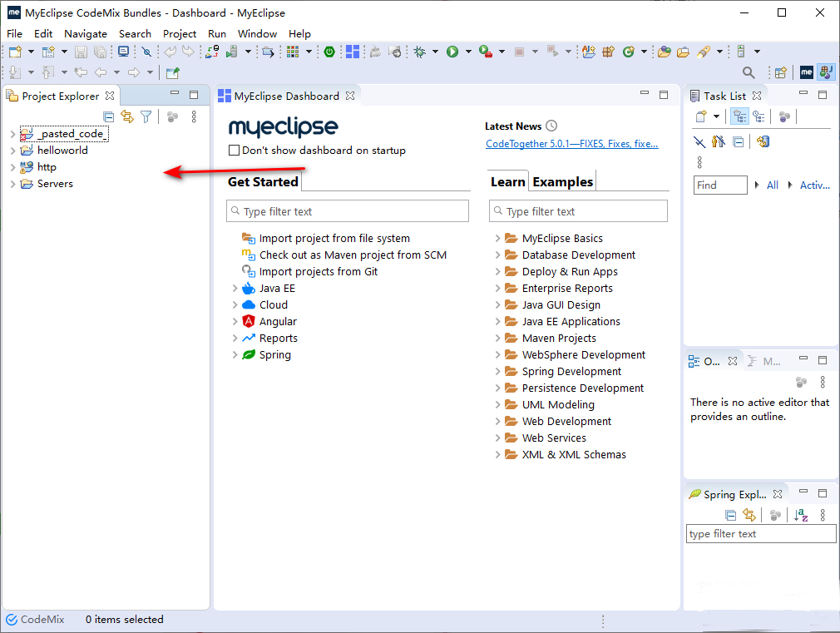Toggle Categorized view in Task List toolbar
The image size is (840, 633).
739,117
